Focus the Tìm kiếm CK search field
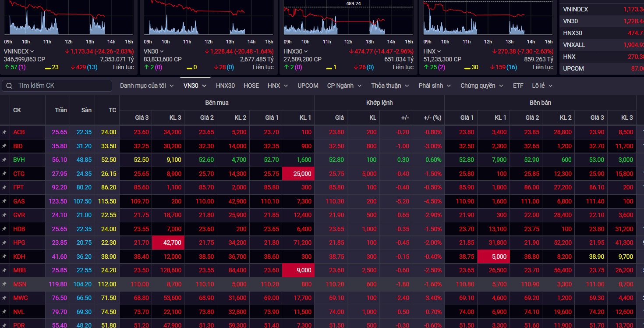 pos(61,86)
